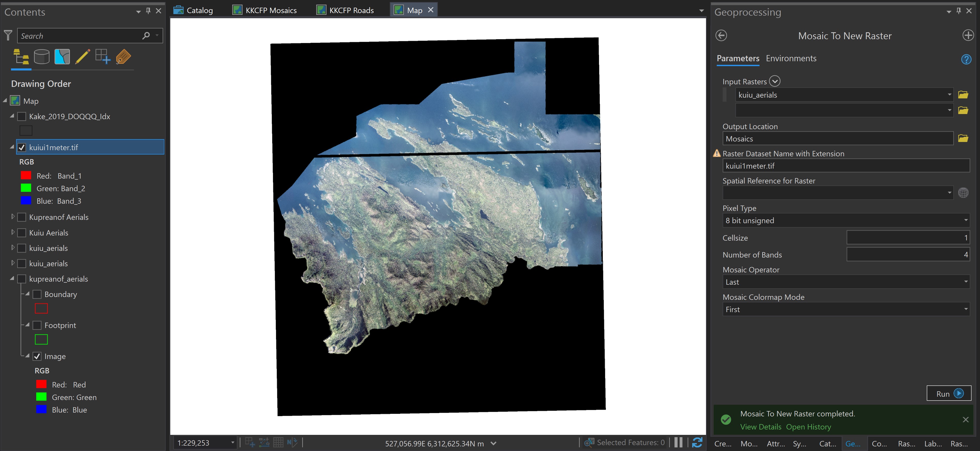Check the Footprint sublayer checkbox
The width and height of the screenshot is (980, 451).
click(x=37, y=325)
